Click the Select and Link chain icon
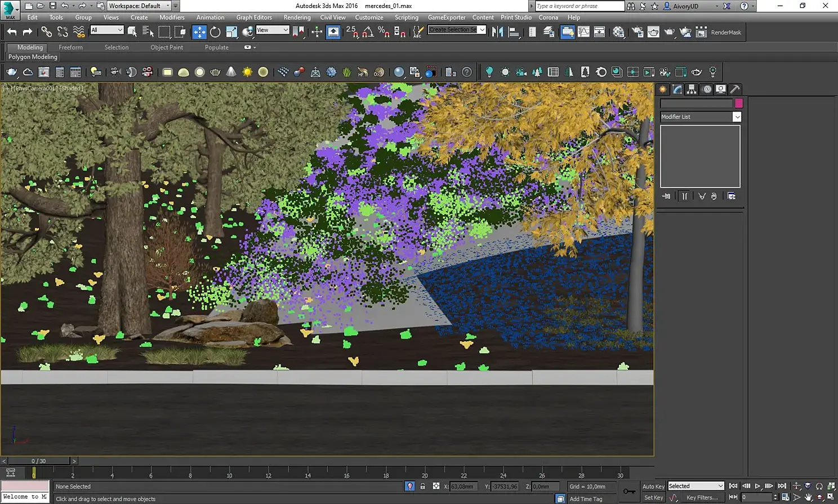Viewport: 838px width, 504px height. pos(46,32)
